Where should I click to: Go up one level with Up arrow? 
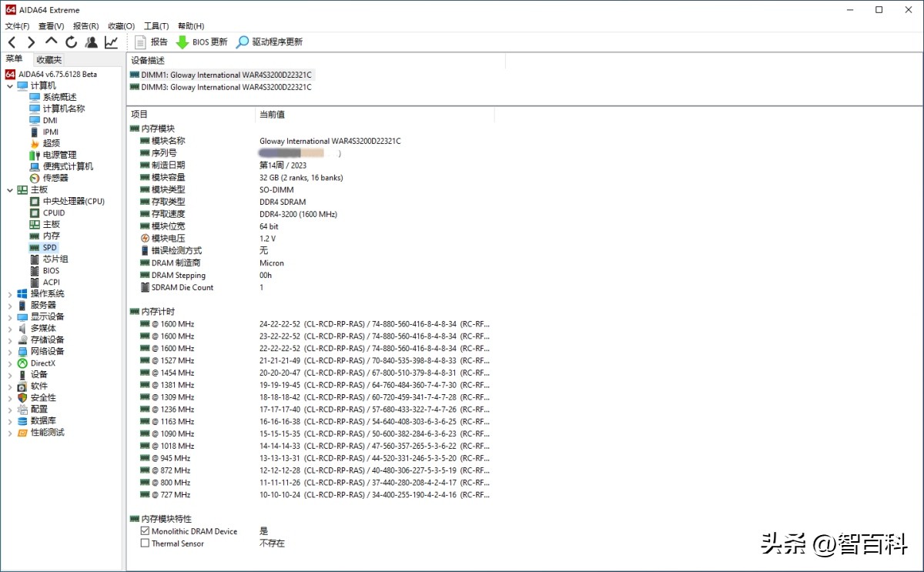tap(52, 42)
